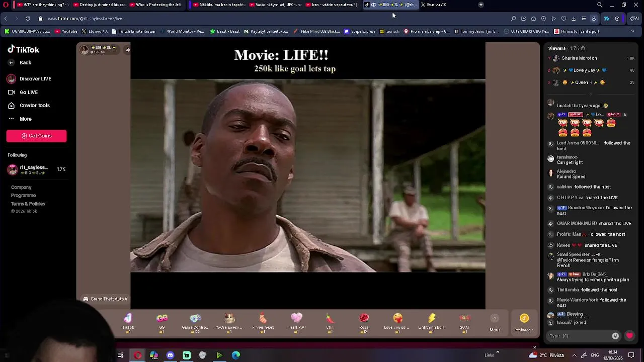Send the Heart Puff gift

point(296,323)
